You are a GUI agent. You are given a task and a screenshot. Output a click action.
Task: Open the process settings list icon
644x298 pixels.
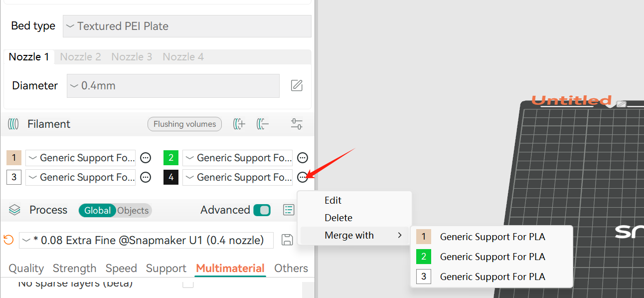[x=289, y=210]
